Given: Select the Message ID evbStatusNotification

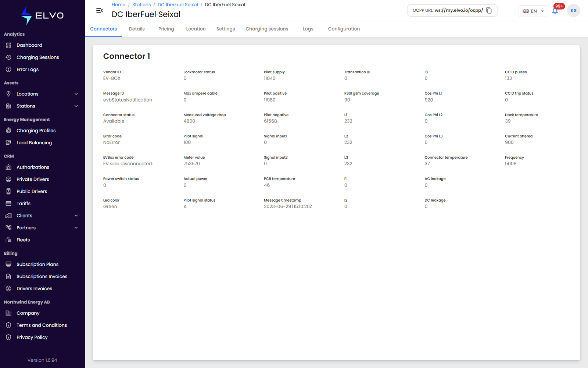Looking at the screenshot, I should tap(128, 100).
